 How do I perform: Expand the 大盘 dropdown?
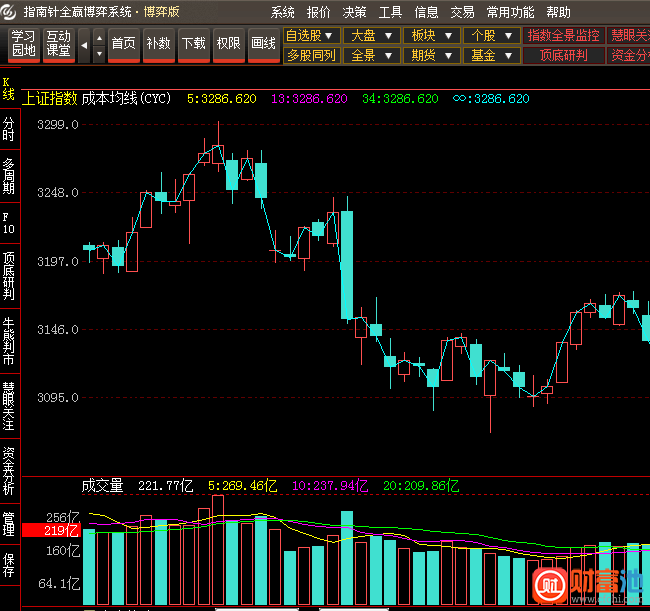pos(372,36)
